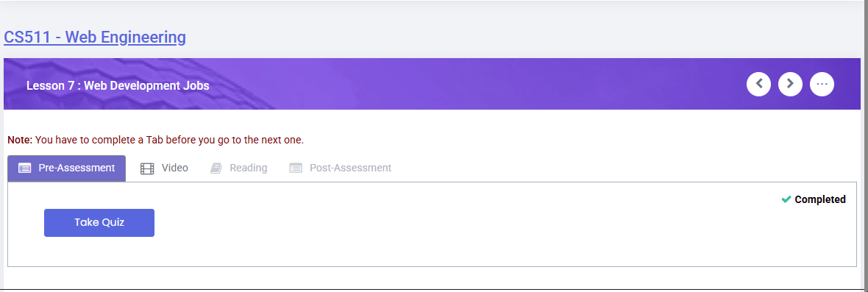Image resolution: width=868 pixels, height=292 pixels.
Task: Start the quiz with Take Quiz button
Action: click(99, 223)
